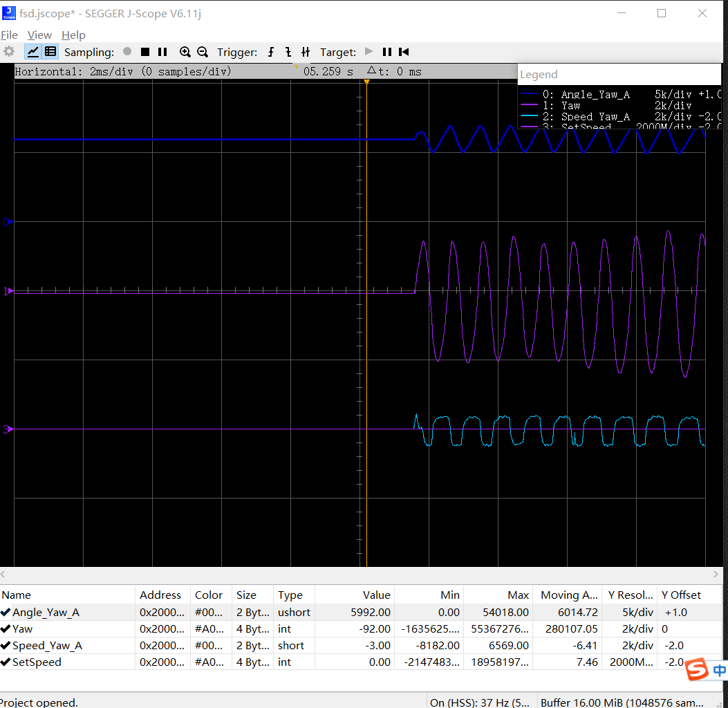Click the Y Offset column header
This screenshot has width=728, height=708.
(x=689, y=595)
